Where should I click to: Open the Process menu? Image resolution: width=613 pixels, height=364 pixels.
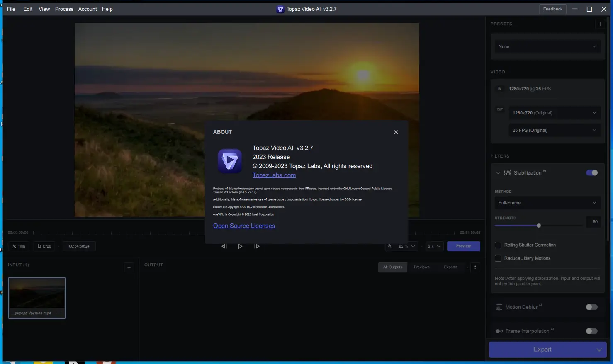pos(64,9)
